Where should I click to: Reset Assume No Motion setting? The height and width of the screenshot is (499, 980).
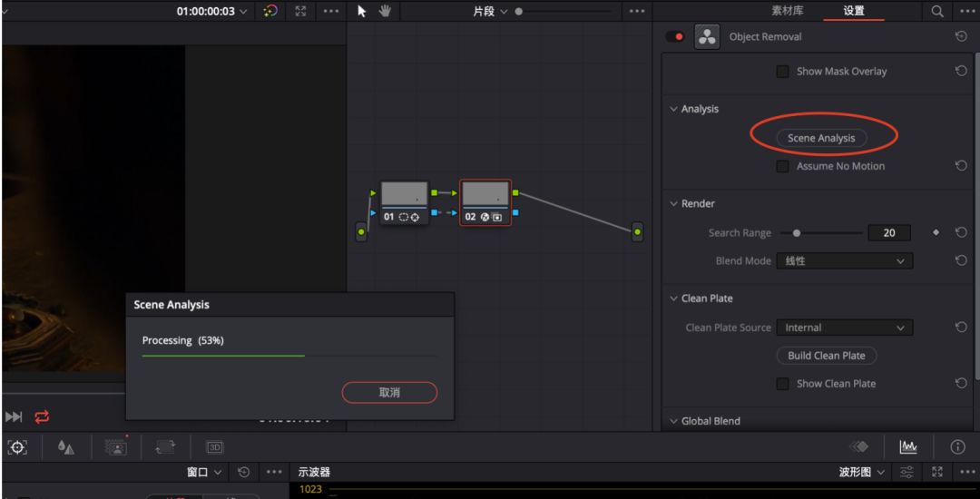point(961,166)
